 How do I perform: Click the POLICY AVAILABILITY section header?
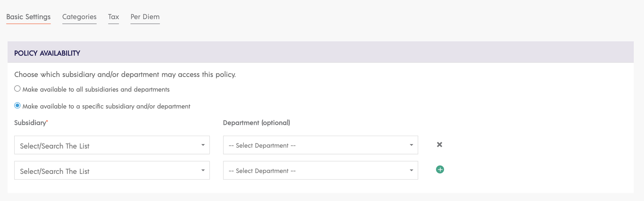click(321, 52)
